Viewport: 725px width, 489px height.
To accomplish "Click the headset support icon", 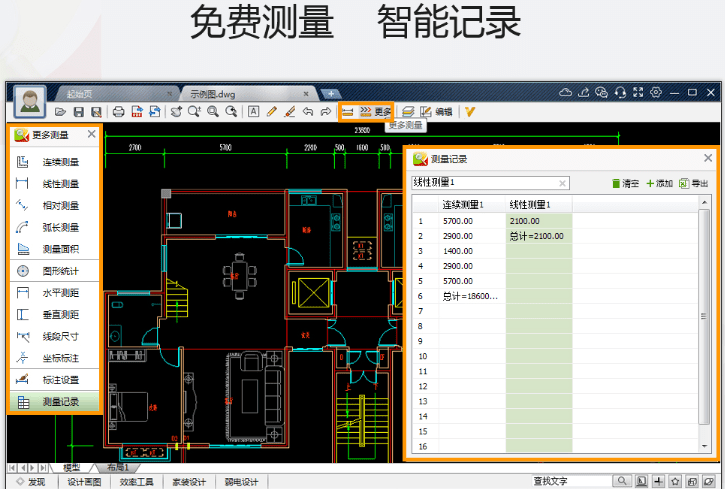I will [620, 92].
